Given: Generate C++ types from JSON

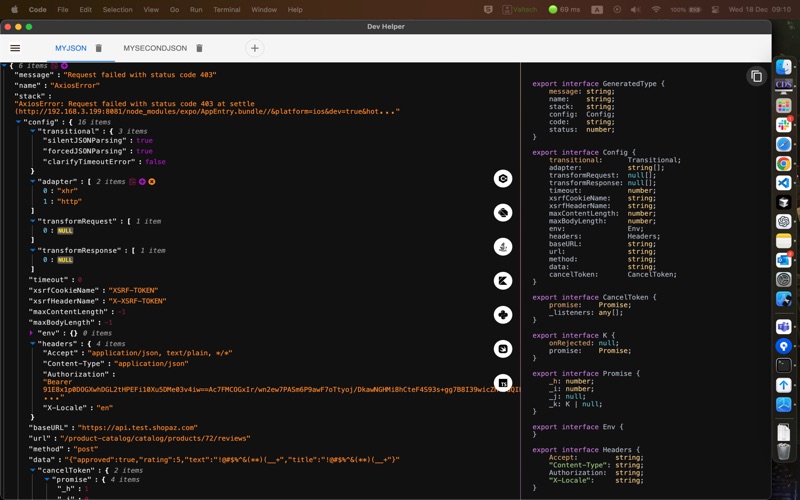Looking at the screenshot, I should 503,179.
